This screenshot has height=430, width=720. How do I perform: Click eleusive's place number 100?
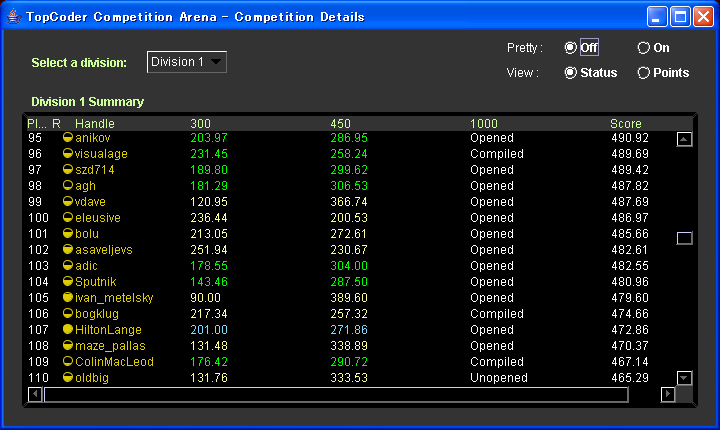[38, 218]
